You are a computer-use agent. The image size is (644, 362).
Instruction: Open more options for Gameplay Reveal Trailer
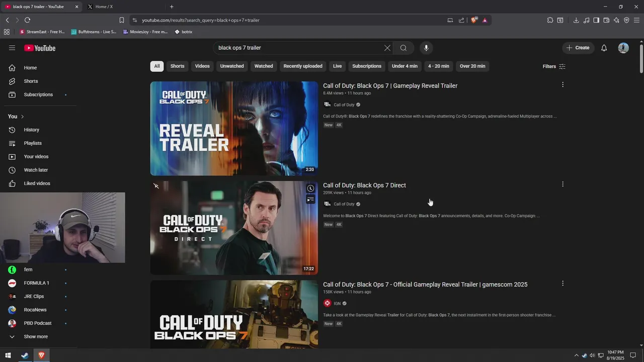click(x=562, y=85)
